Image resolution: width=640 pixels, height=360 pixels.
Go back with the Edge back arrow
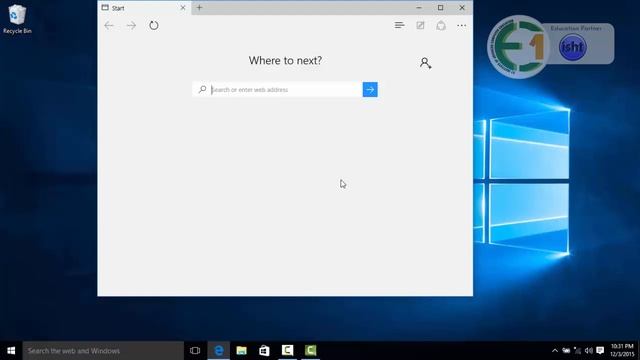point(109,26)
